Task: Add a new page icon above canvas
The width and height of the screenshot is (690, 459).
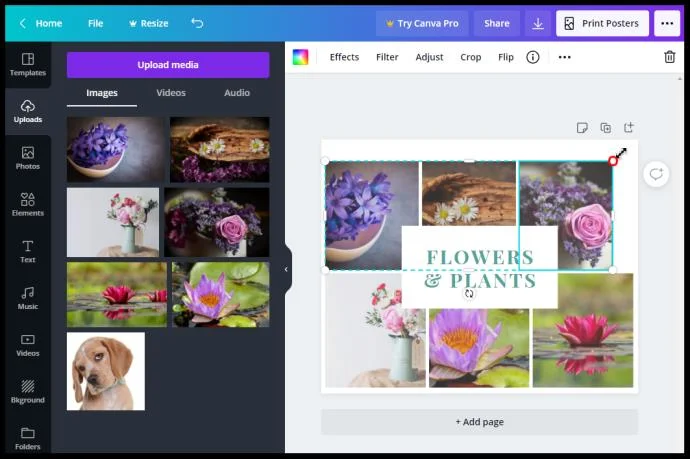Action: pyautogui.click(x=629, y=128)
